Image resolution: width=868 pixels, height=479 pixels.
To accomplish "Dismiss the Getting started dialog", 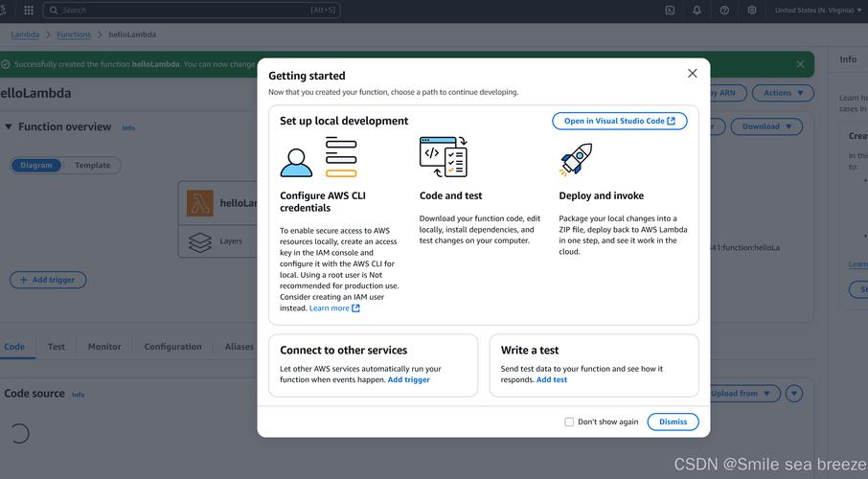I will click(673, 422).
